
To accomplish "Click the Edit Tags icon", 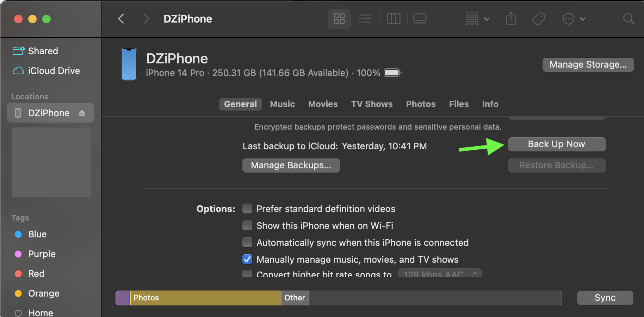I will [x=538, y=19].
